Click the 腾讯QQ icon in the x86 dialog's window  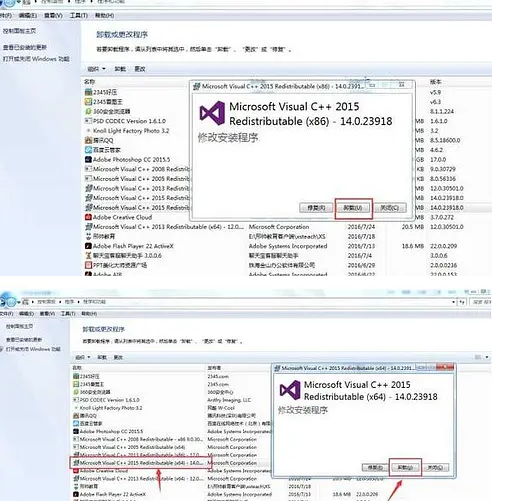[88, 140]
